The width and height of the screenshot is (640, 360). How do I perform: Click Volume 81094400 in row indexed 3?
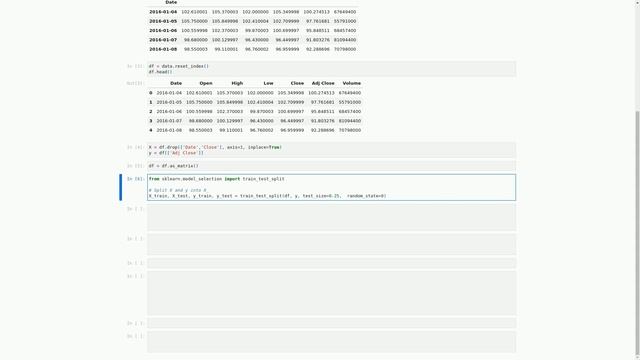(350, 121)
